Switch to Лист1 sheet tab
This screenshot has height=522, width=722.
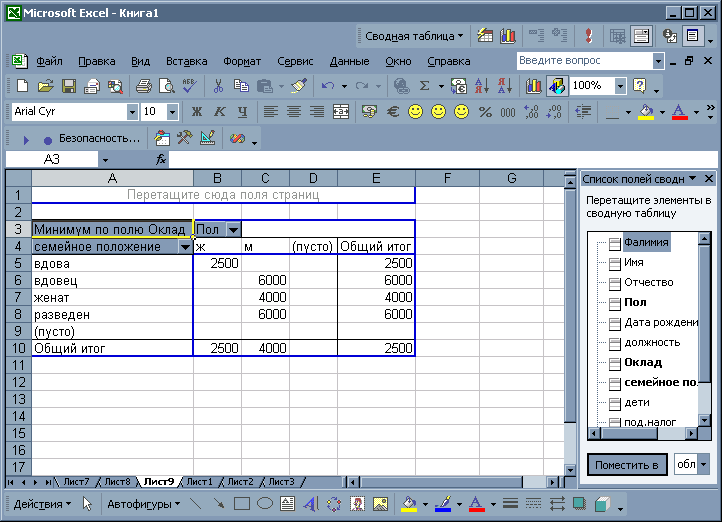[x=200, y=482]
